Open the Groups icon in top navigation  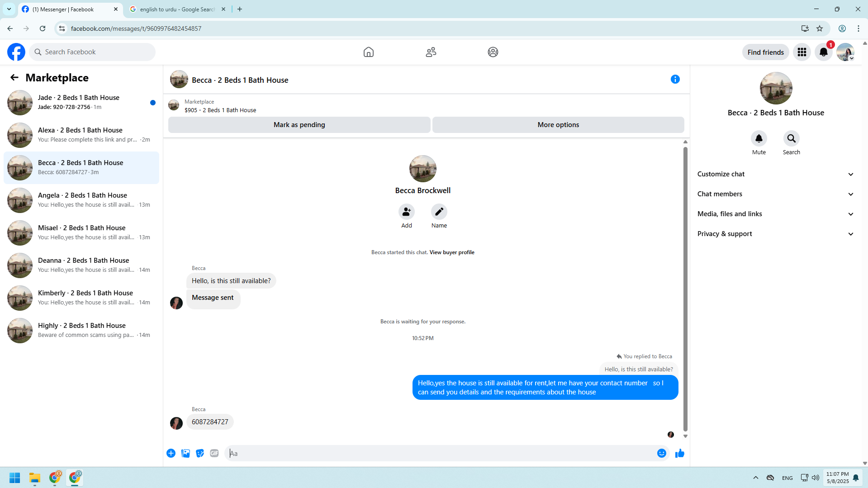tap(493, 52)
